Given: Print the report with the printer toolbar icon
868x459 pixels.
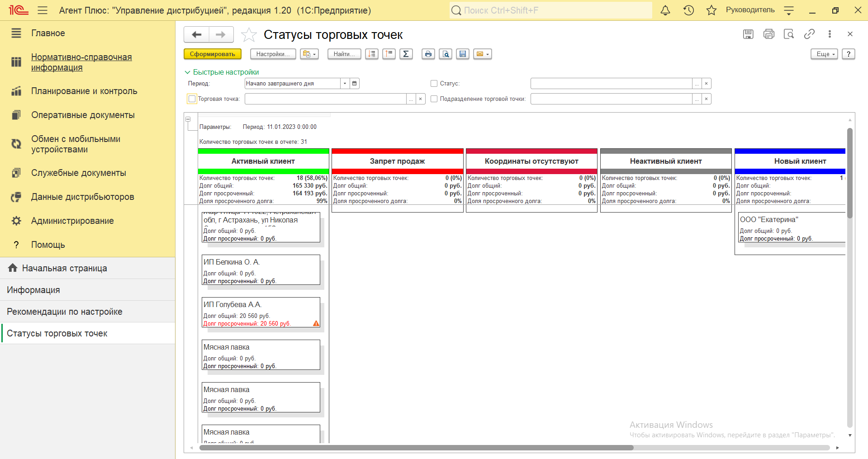Looking at the screenshot, I should tap(428, 54).
